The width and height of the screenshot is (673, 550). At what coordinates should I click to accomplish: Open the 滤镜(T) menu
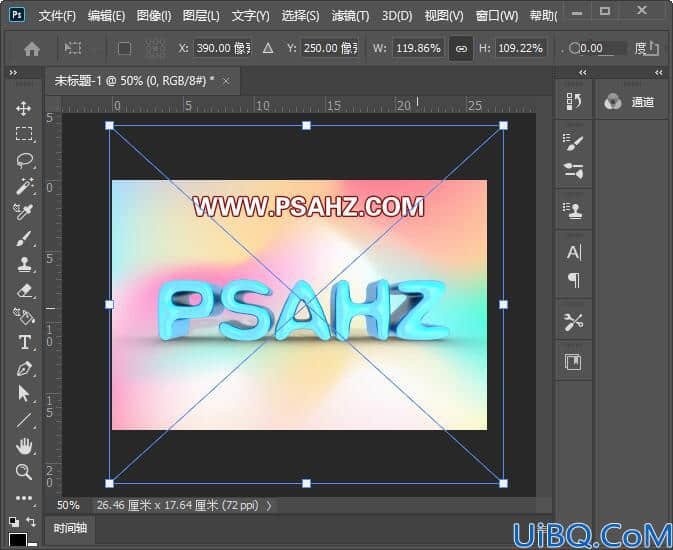[350, 16]
